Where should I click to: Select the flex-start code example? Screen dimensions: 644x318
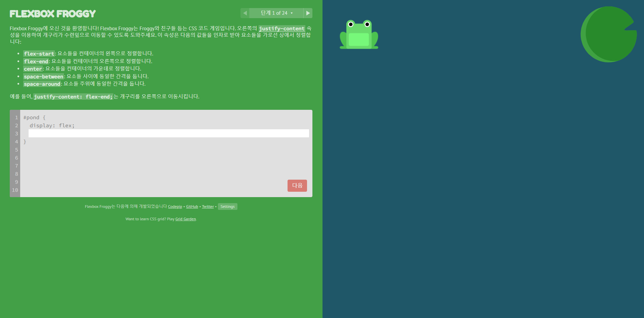tap(39, 53)
